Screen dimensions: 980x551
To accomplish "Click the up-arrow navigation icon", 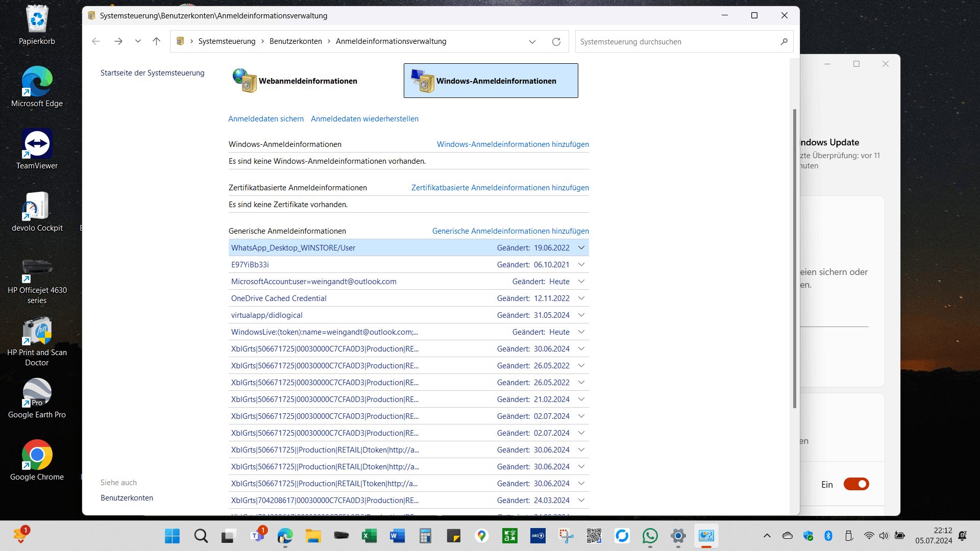I will click(156, 41).
